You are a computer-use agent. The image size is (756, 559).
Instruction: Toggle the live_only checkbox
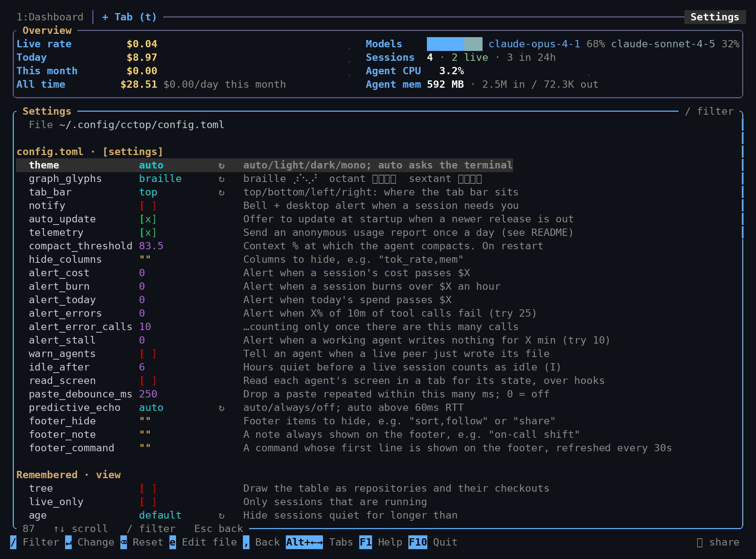point(148,502)
